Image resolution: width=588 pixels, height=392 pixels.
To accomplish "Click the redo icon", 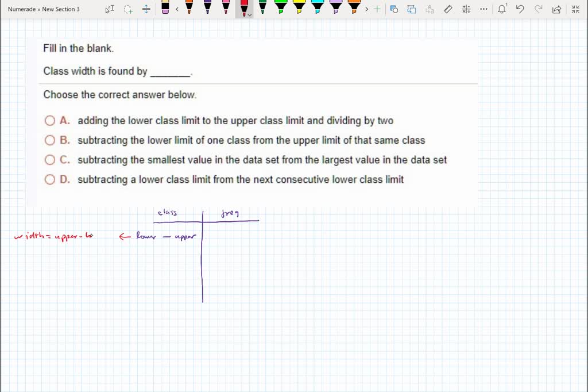I will click(x=538, y=9).
